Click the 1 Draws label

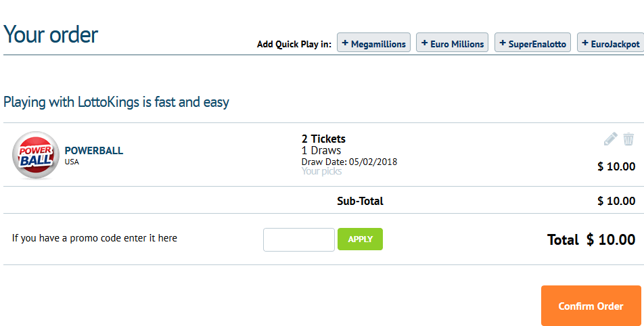point(321,150)
